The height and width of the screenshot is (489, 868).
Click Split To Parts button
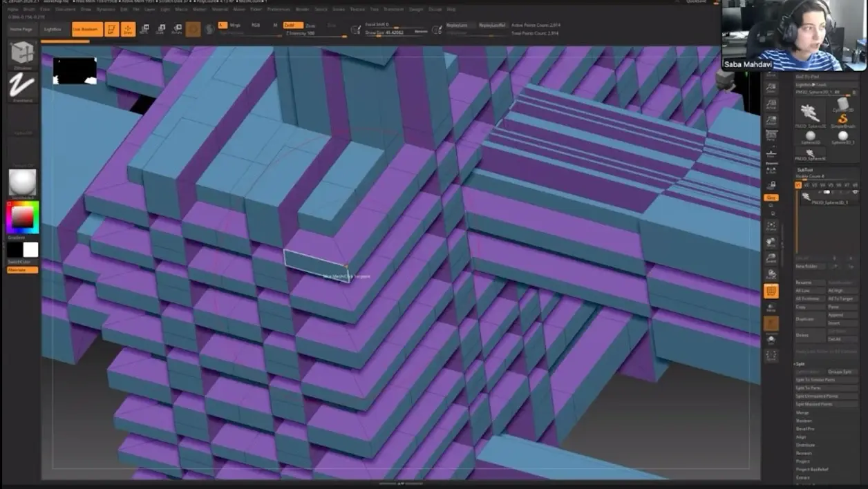pyautogui.click(x=827, y=387)
